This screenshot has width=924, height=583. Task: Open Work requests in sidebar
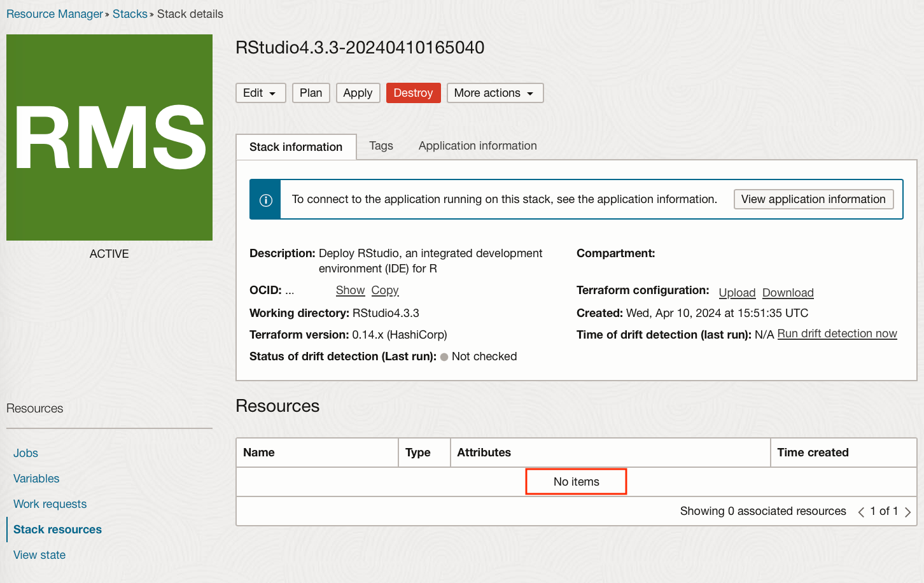tap(50, 504)
